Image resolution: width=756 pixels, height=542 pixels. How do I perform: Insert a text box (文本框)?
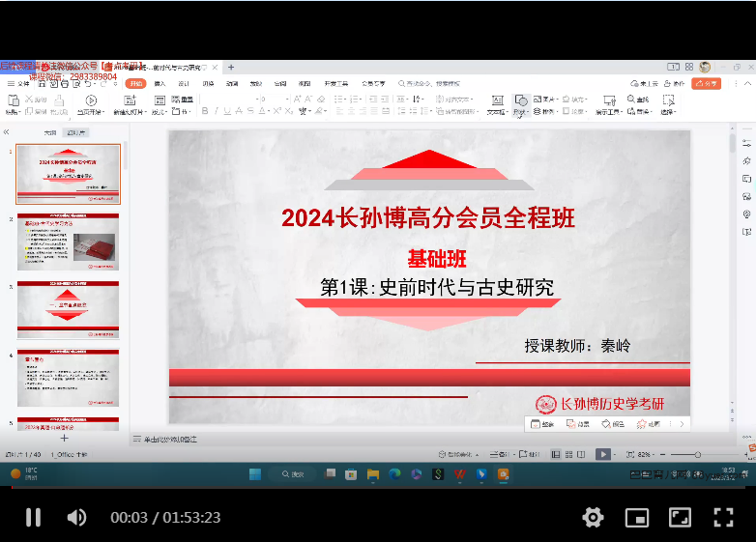pos(498,104)
